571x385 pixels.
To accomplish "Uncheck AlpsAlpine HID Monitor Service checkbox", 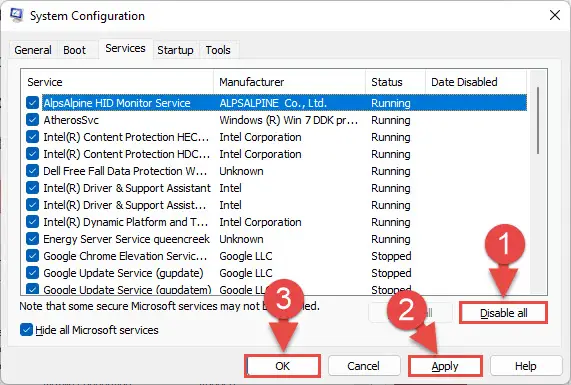I will [32, 103].
